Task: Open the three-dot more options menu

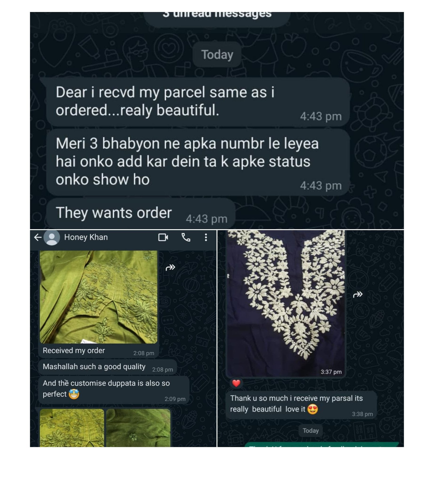Action: [206, 237]
